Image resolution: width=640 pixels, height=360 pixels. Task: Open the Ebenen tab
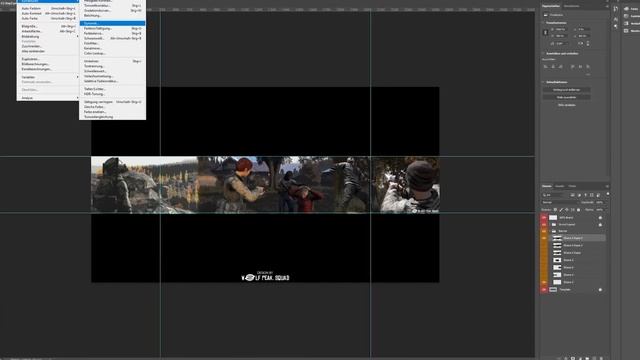point(547,186)
